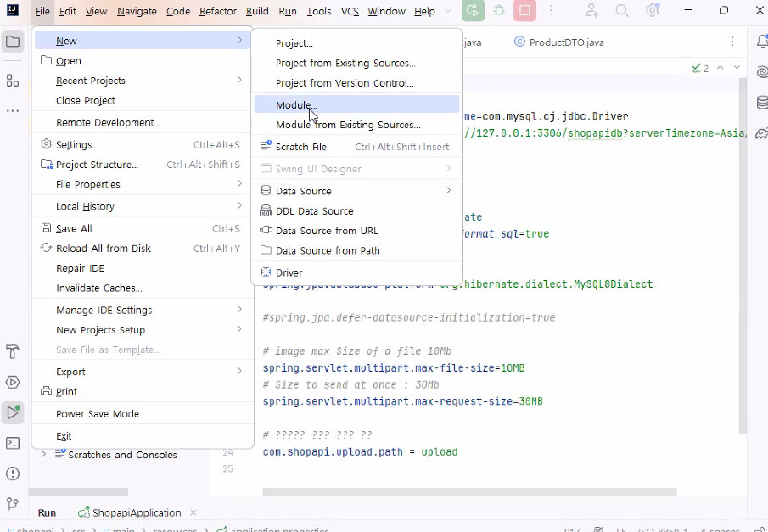The height and width of the screenshot is (532, 768).
Task: Choose Project... from the New submenu
Action: [356, 43]
